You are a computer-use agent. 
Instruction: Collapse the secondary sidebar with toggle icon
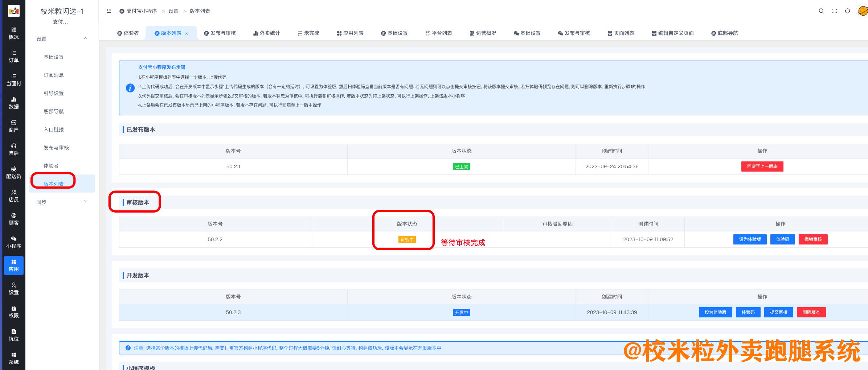[x=108, y=11]
